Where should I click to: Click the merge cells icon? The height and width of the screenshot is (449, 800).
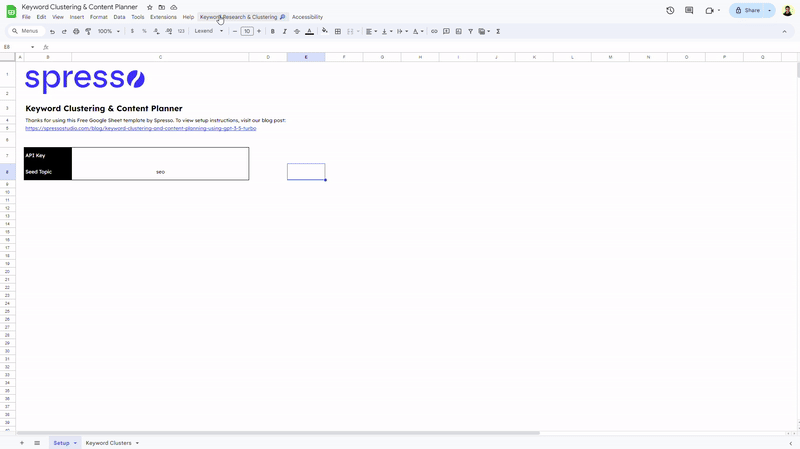[x=350, y=32]
